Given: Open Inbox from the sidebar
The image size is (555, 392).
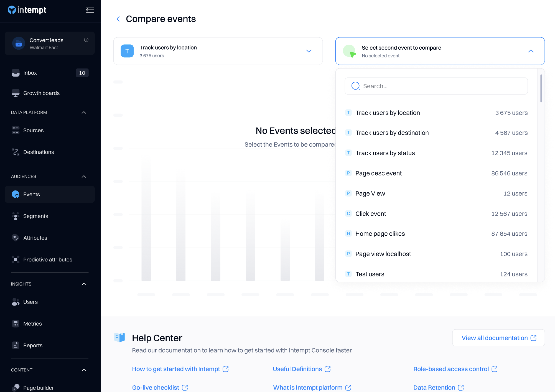Looking at the screenshot, I should pos(30,73).
